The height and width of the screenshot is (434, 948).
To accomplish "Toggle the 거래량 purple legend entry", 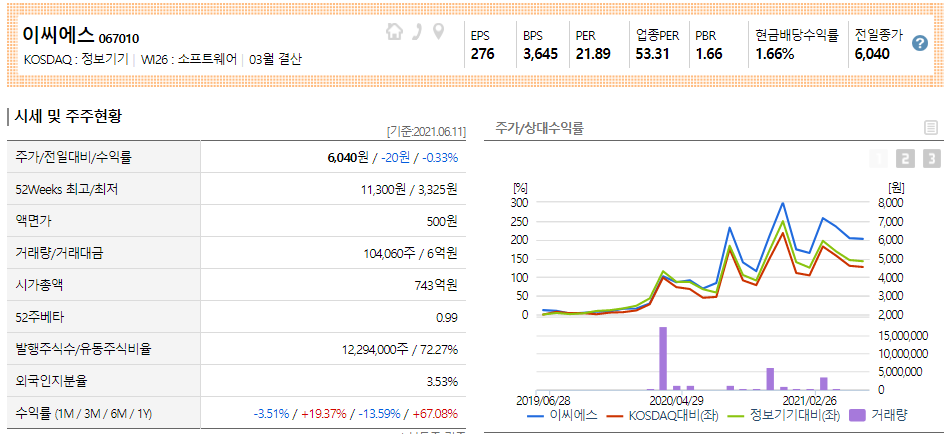I will (878, 415).
